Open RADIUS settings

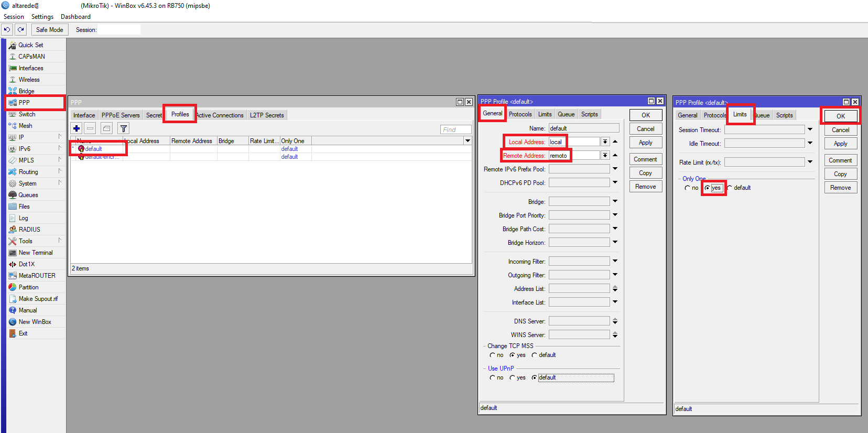pos(29,230)
